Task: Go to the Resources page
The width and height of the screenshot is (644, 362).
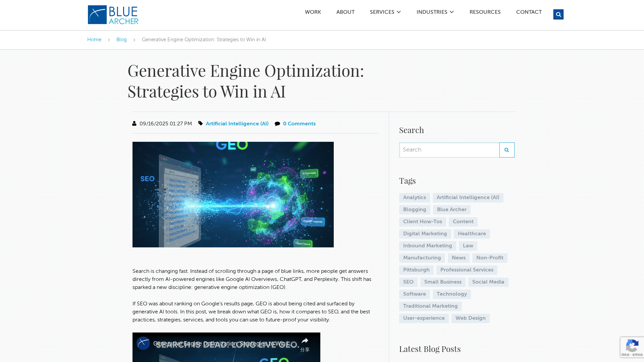Action: (485, 12)
